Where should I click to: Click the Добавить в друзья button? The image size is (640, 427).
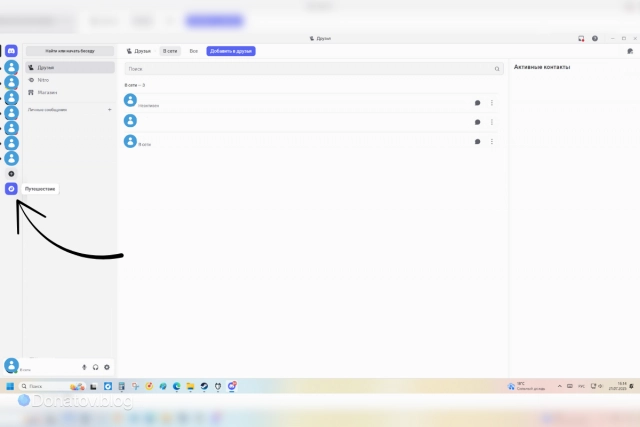231,51
